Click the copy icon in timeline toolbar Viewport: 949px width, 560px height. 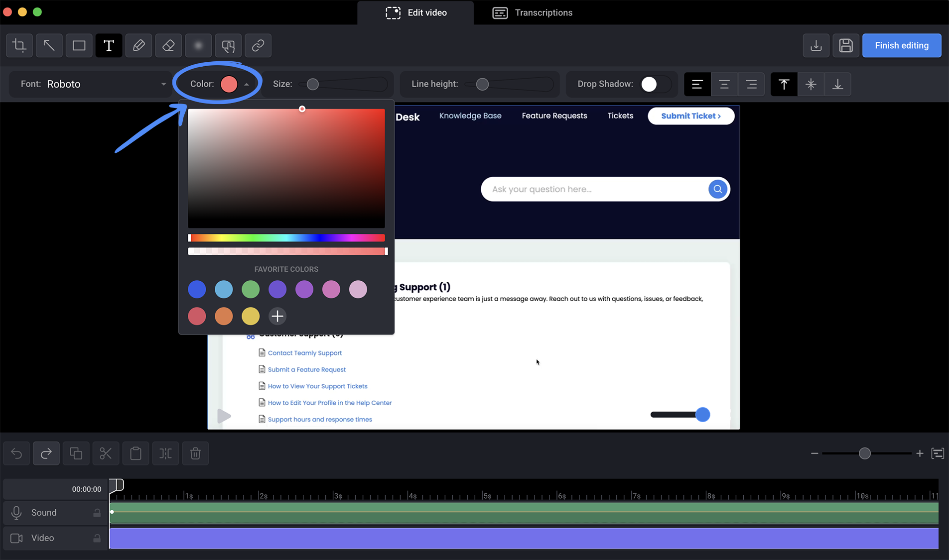76,453
